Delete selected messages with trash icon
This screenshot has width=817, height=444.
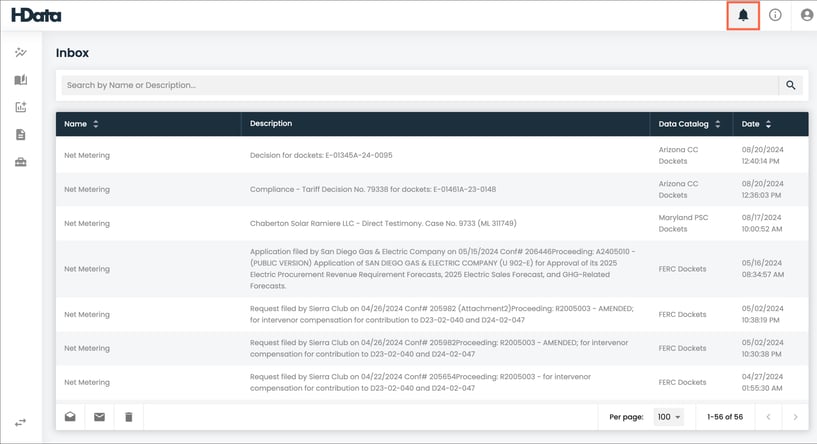click(x=129, y=417)
